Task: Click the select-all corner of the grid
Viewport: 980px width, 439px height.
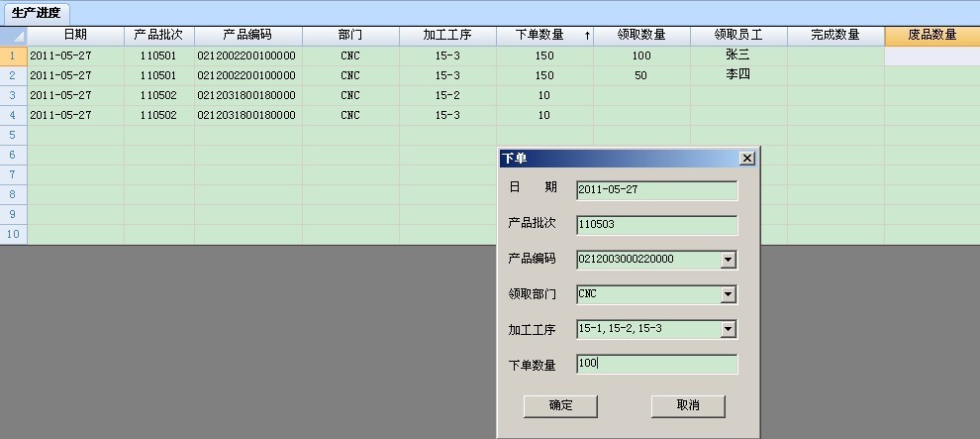Action: [x=14, y=36]
